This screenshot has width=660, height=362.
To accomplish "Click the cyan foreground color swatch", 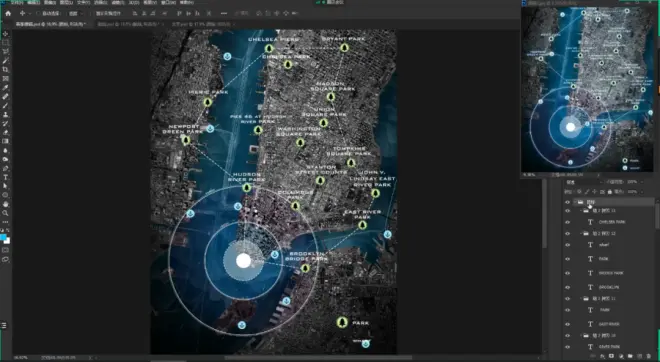I will 3,237.
